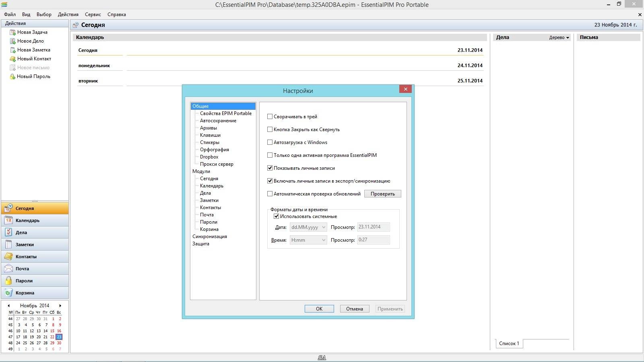This screenshot has height=362, width=644.
Task: Select Синхронизация in settings tree
Action: point(210,237)
